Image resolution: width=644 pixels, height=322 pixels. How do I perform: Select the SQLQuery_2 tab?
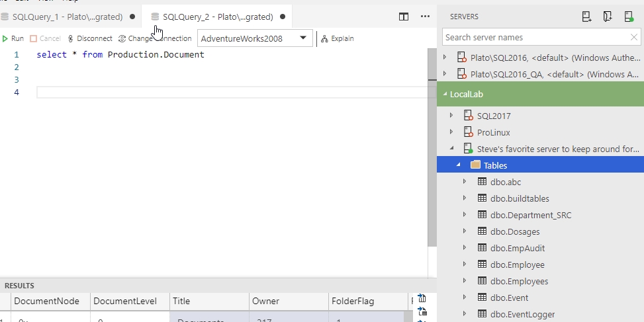(x=218, y=17)
